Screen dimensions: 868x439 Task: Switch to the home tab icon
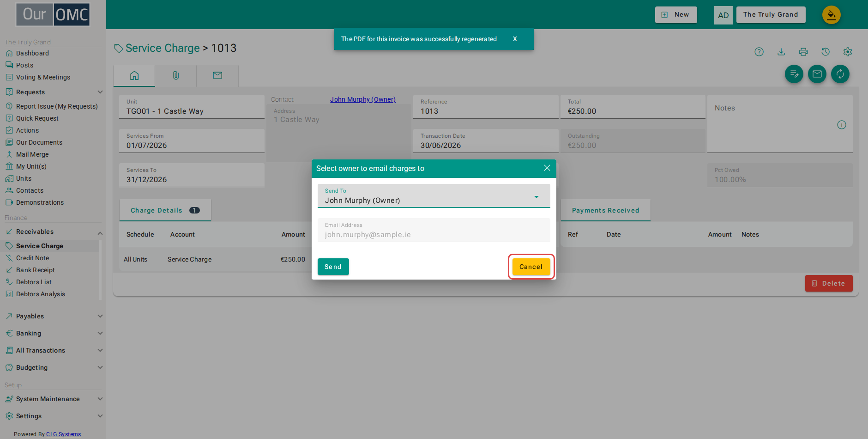(134, 75)
